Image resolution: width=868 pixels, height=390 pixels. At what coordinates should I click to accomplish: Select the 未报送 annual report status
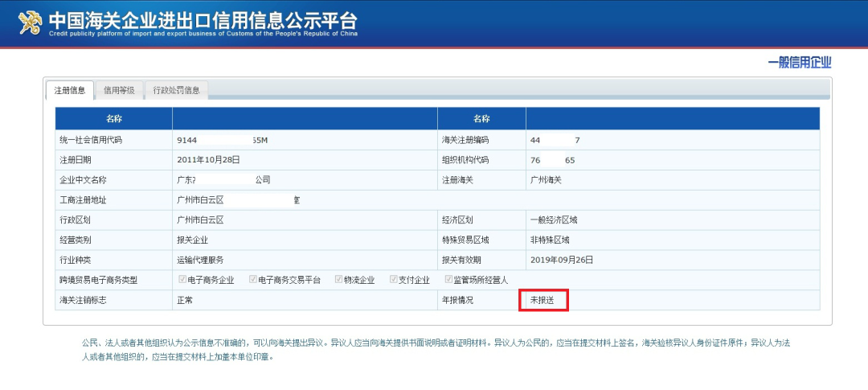point(542,300)
